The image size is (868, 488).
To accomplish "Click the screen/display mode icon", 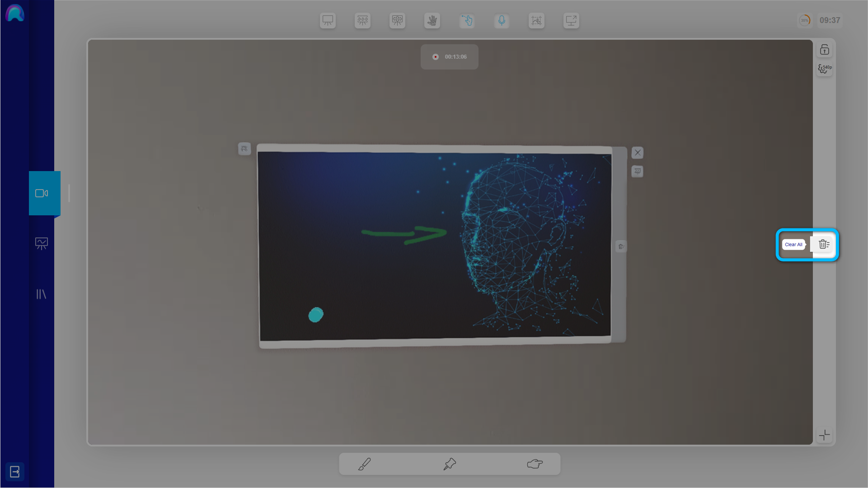I will (x=571, y=20).
